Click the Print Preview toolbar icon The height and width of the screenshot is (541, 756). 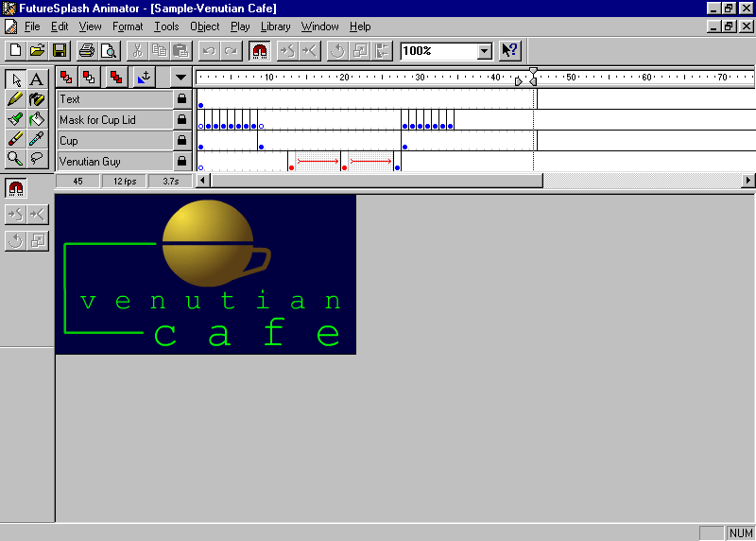pyautogui.click(x=109, y=51)
